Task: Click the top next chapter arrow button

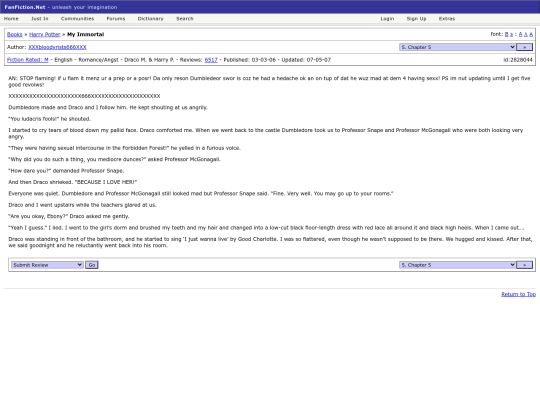Action: point(525,47)
